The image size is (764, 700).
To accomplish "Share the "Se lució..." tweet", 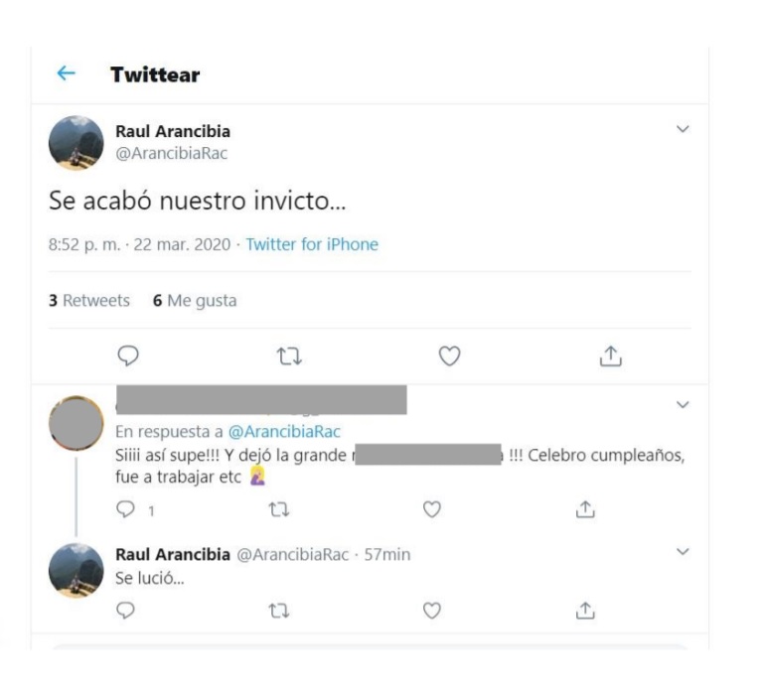I will coord(586,611).
